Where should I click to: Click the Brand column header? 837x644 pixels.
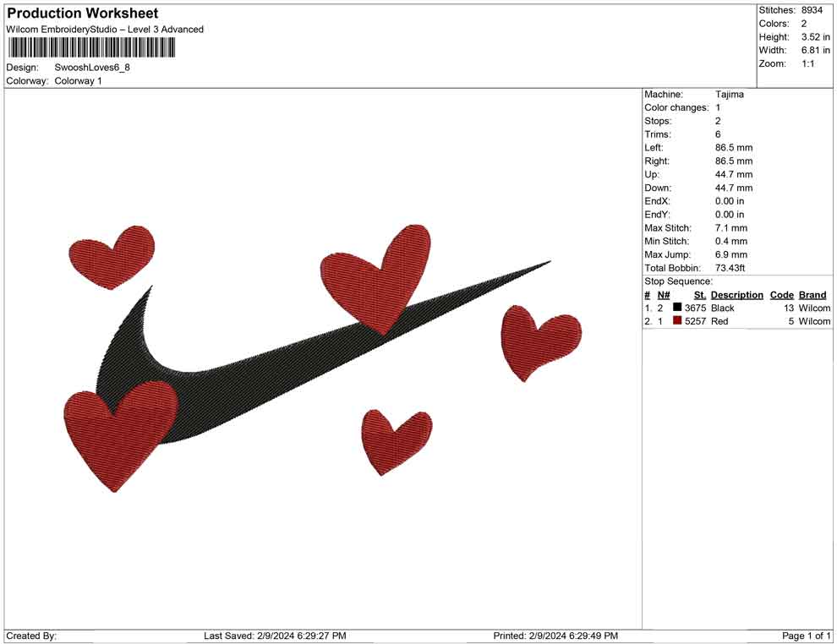point(812,294)
